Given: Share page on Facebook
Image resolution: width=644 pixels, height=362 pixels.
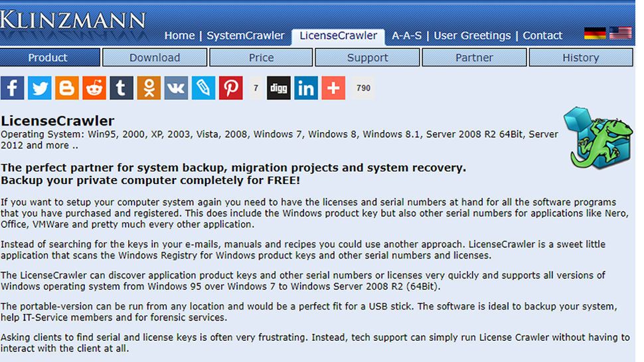Looking at the screenshot, I should pos(13,88).
